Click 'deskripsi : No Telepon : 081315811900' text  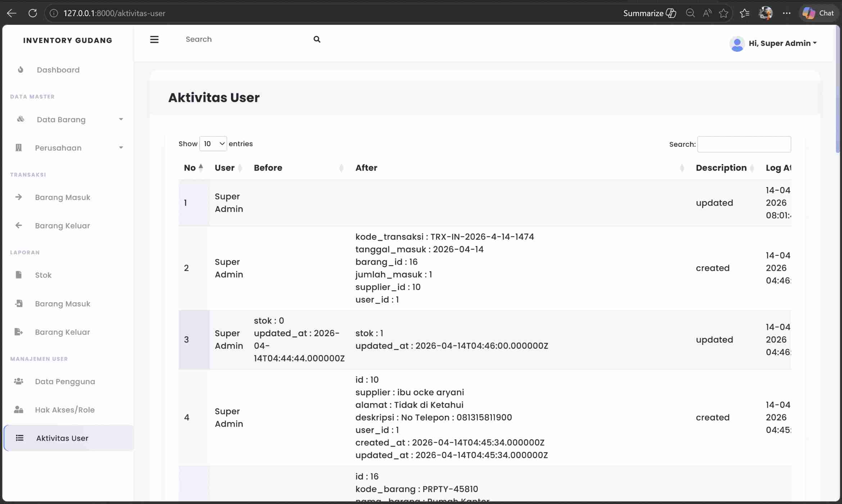(434, 417)
